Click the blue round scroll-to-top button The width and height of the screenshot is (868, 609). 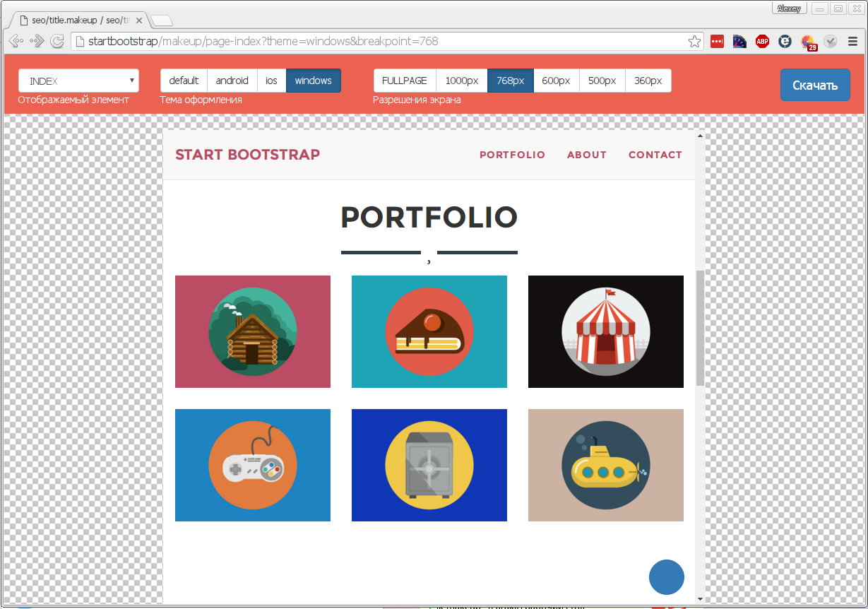(x=667, y=577)
